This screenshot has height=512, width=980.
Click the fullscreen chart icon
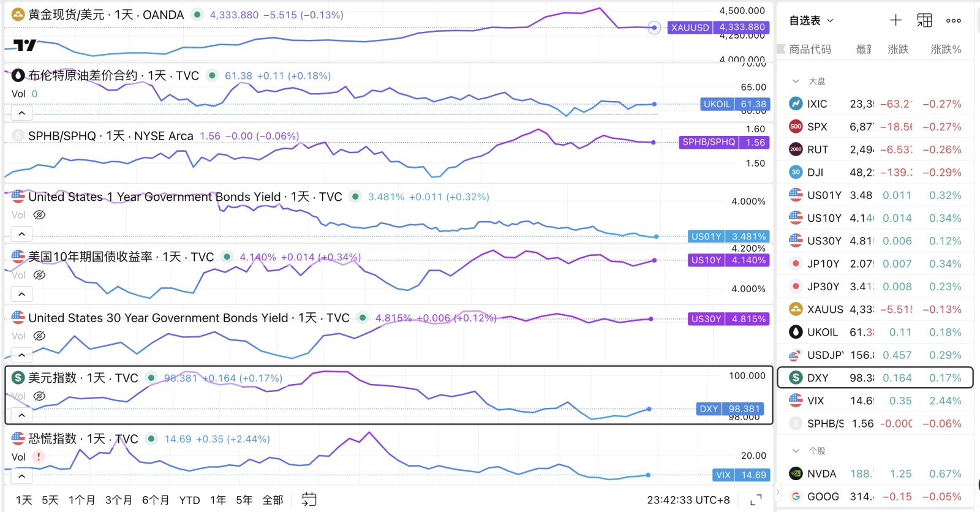click(x=756, y=500)
